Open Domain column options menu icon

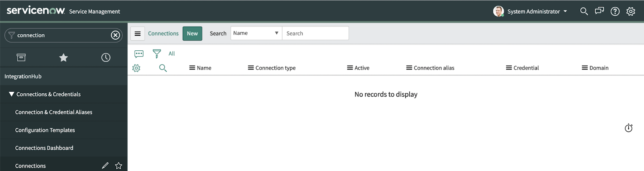pyautogui.click(x=585, y=68)
